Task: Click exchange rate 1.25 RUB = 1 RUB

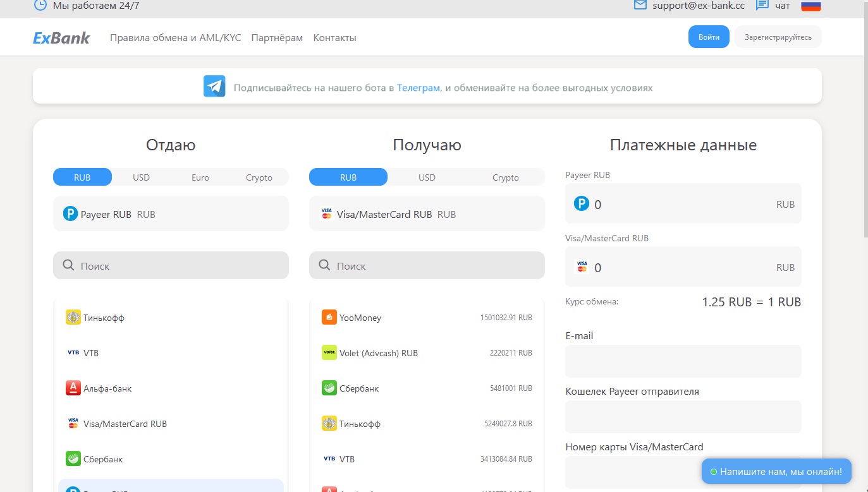Action: pyautogui.click(x=751, y=302)
